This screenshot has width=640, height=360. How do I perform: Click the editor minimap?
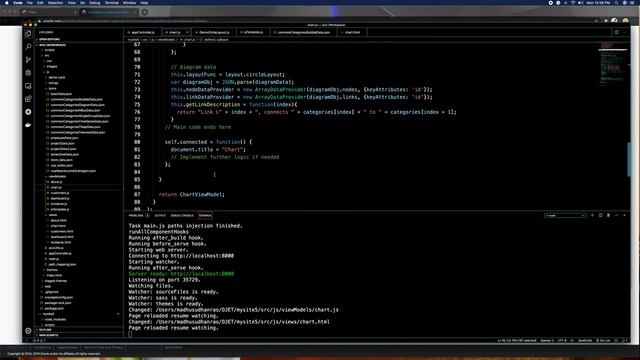click(612, 65)
